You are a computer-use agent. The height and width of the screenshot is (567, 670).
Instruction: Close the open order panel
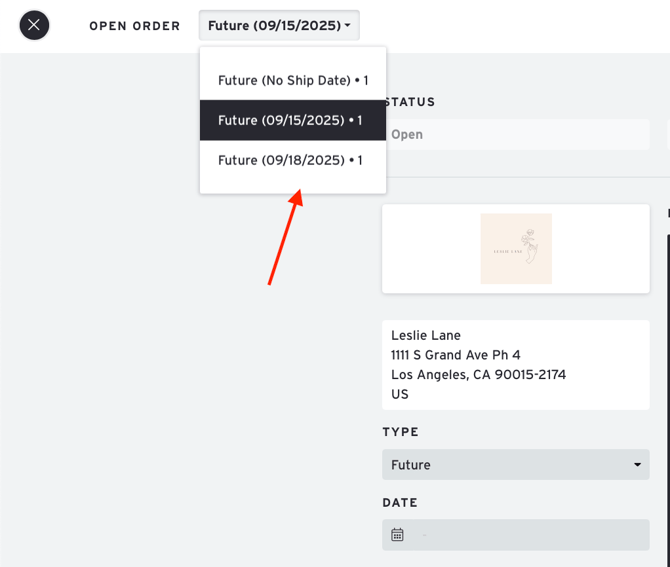coord(34,25)
